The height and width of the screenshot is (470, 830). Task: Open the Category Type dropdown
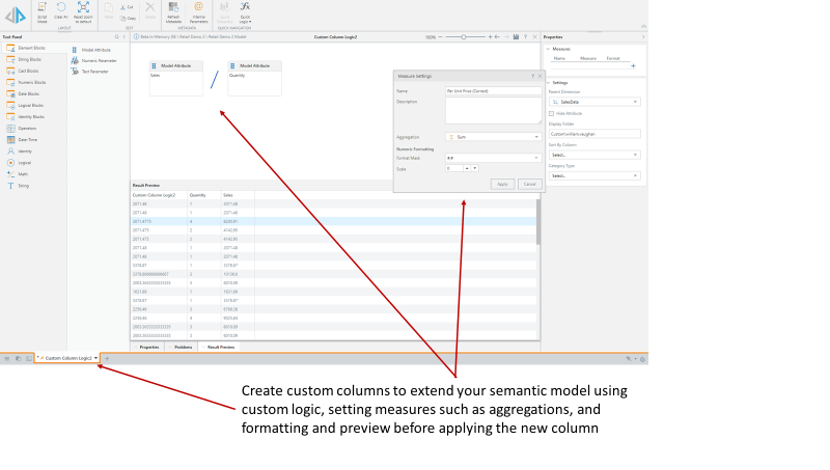click(x=594, y=176)
